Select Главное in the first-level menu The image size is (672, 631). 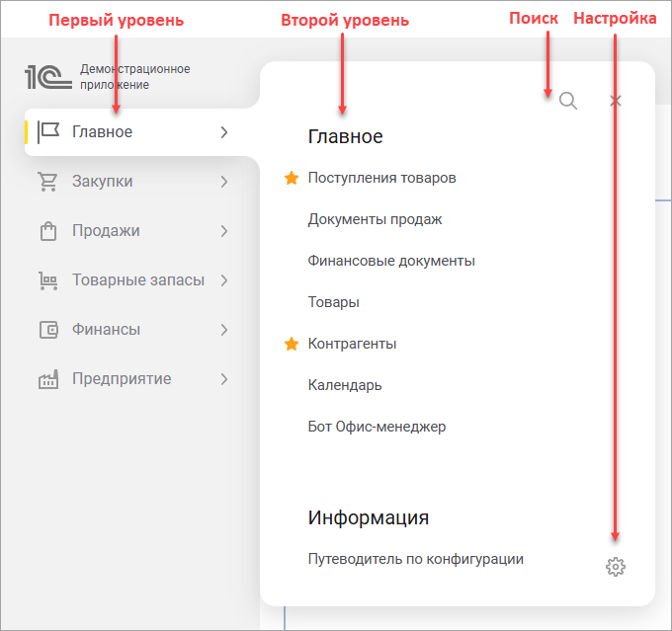pyautogui.click(x=102, y=132)
